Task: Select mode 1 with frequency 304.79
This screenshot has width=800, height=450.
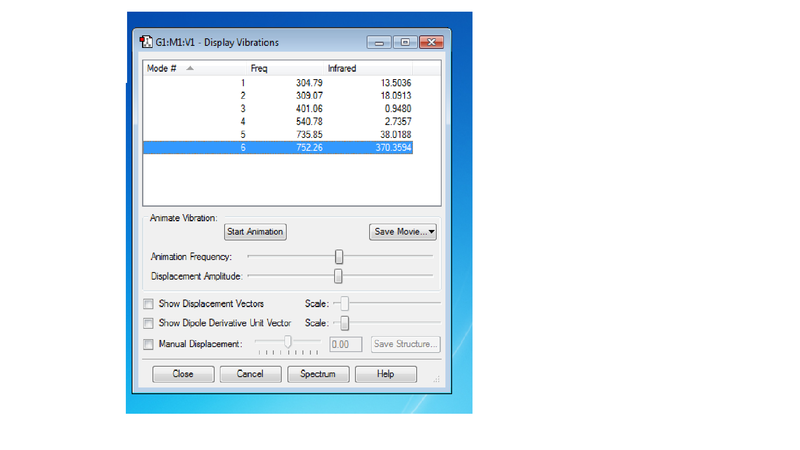Action: pyautogui.click(x=278, y=83)
